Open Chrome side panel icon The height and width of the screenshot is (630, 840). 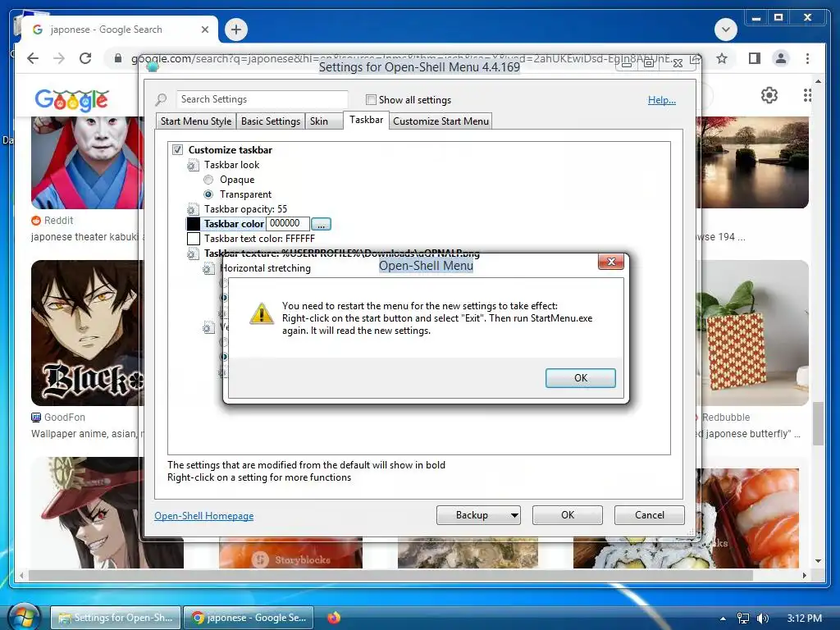(x=755, y=58)
